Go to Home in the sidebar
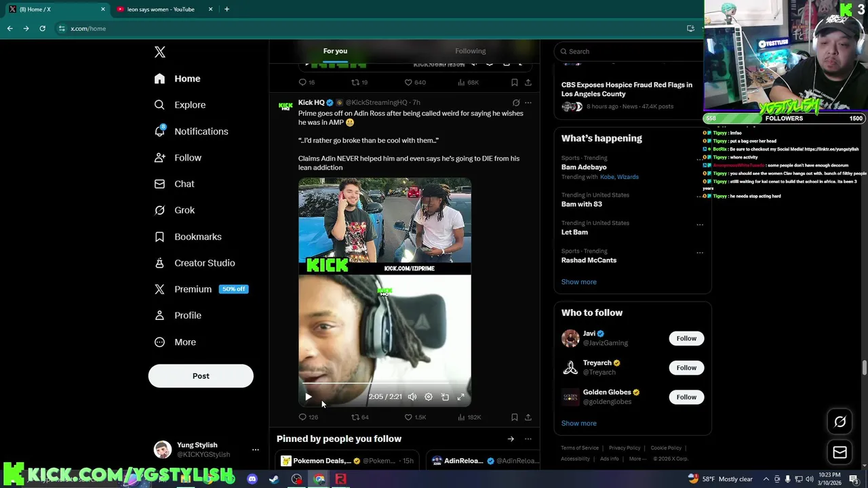Image resolution: width=868 pixels, height=488 pixels. (177, 79)
